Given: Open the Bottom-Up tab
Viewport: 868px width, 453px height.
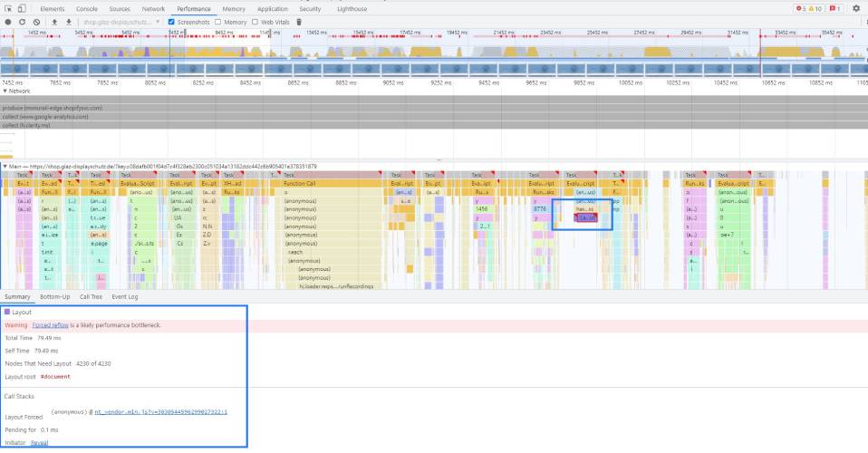Looking at the screenshot, I should 54,296.
